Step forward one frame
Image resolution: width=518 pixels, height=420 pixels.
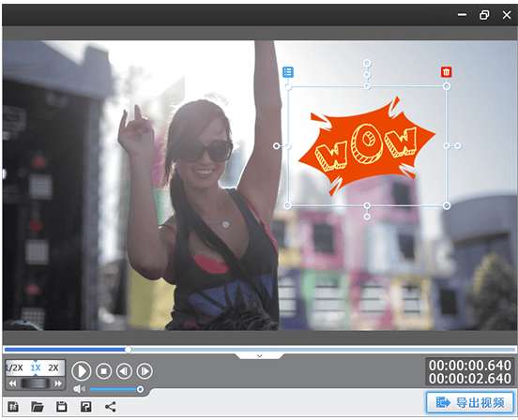click(x=145, y=371)
